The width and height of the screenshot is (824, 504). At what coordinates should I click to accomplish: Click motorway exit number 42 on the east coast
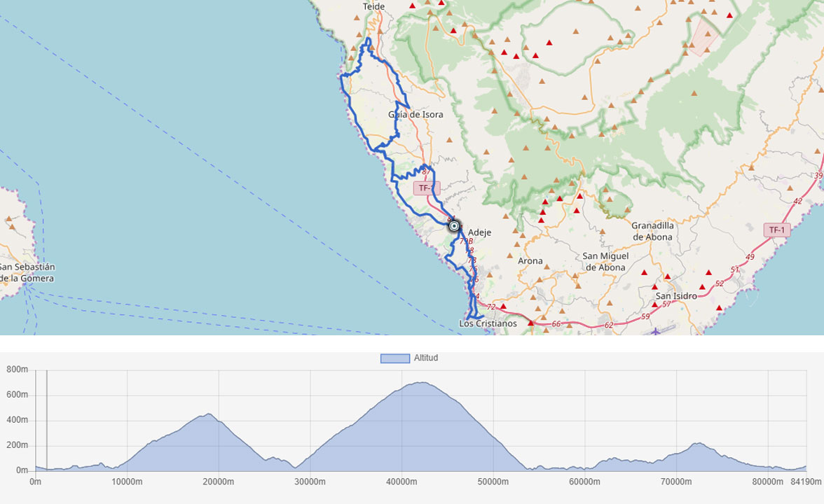[x=797, y=201]
